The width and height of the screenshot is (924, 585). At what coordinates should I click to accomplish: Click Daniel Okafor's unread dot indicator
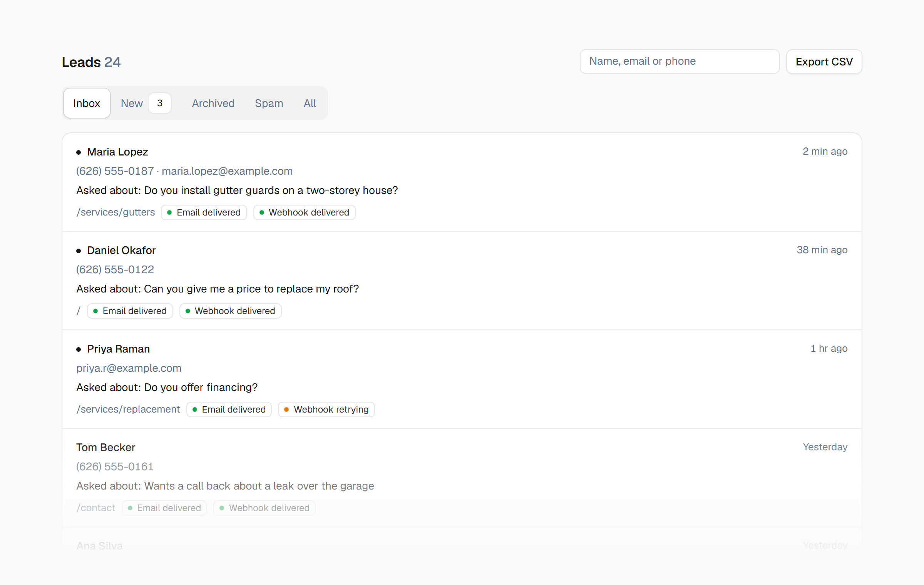click(79, 251)
